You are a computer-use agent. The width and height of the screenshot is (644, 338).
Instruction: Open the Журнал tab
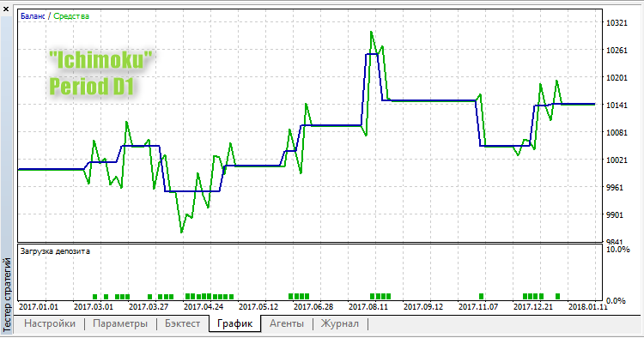pos(340,323)
